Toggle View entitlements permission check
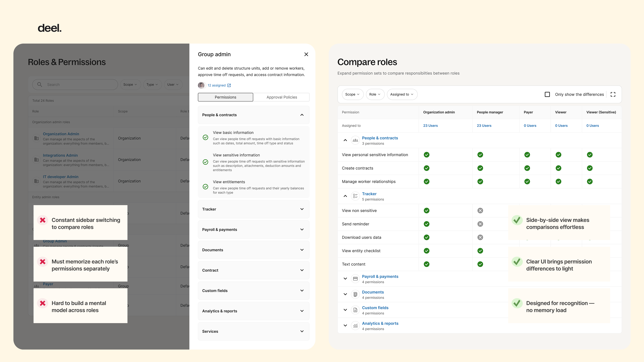This screenshot has height=362, width=644. 205,187
